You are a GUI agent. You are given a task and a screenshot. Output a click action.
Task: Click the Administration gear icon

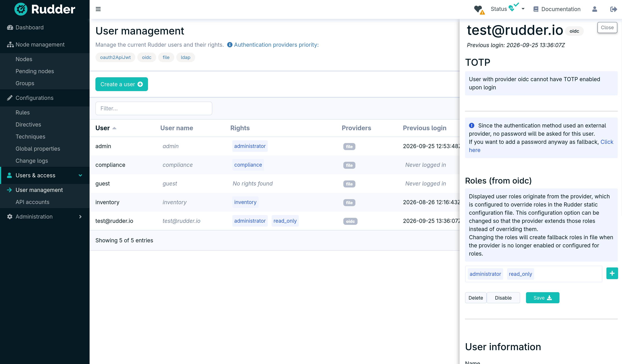(x=10, y=216)
